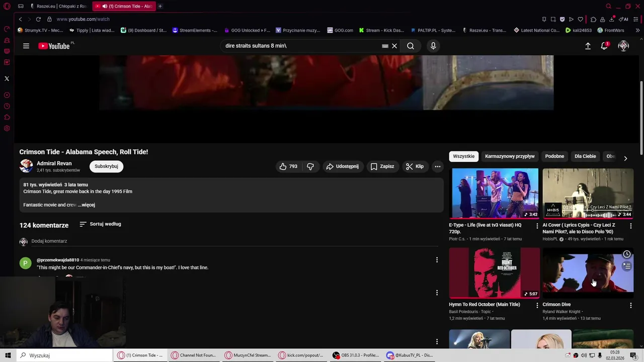This screenshot has height=362, width=644.
Task: Open the extensions cube icon
Action: (593, 19)
